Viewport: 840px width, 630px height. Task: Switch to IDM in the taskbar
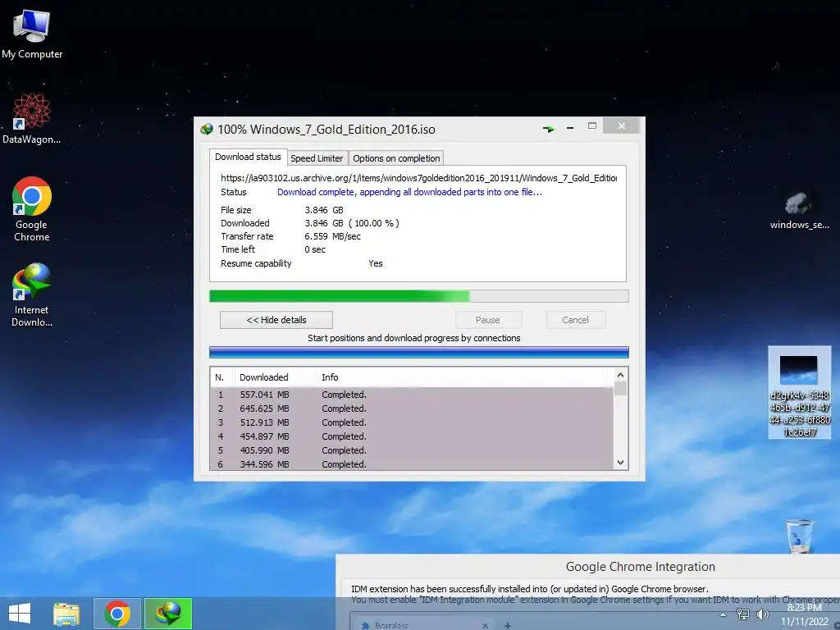[x=168, y=614]
